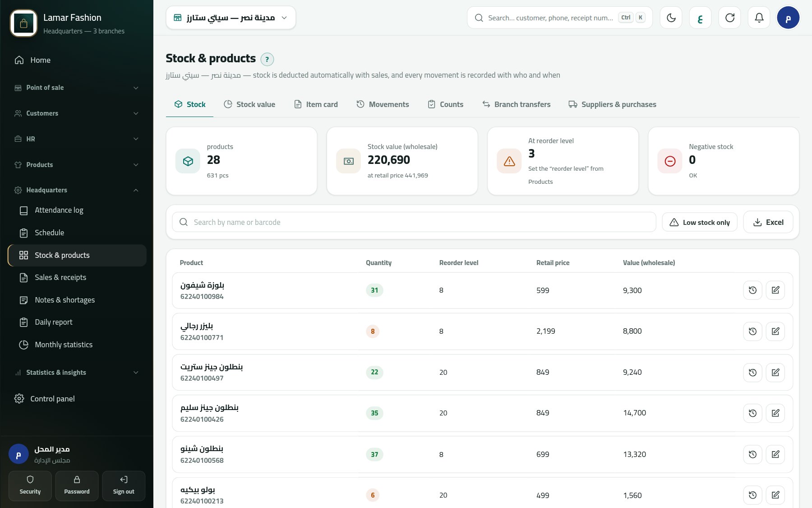This screenshot has height=508, width=812.
Task: Click the warning icon in the At reorder level card
Action: coord(509,161)
